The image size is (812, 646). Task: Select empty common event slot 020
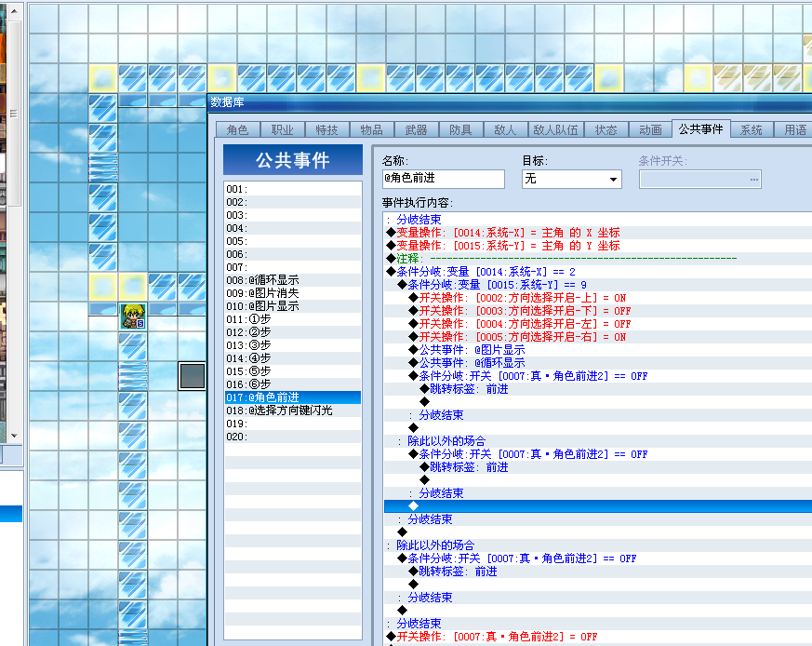[293, 437]
